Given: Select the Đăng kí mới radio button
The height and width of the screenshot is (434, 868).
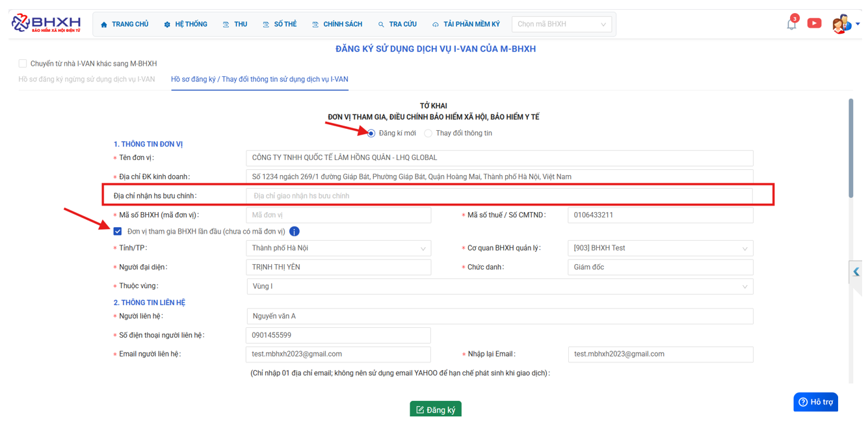Looking at the screenshot, I should coord(371,133).
